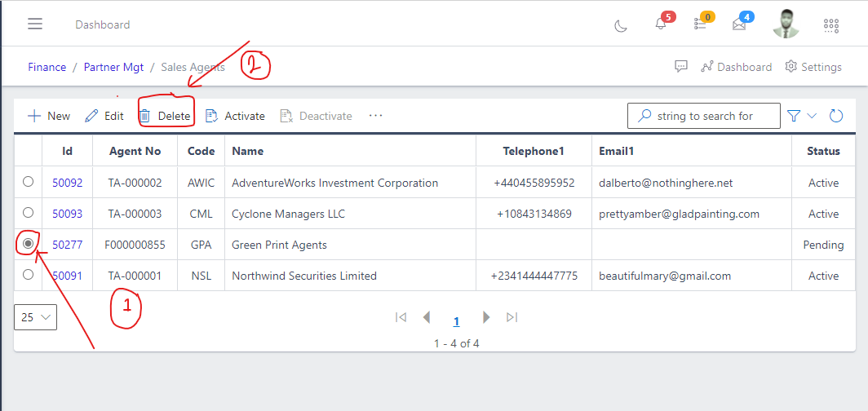Click the refresh grid icon

[x=836, y=116]
